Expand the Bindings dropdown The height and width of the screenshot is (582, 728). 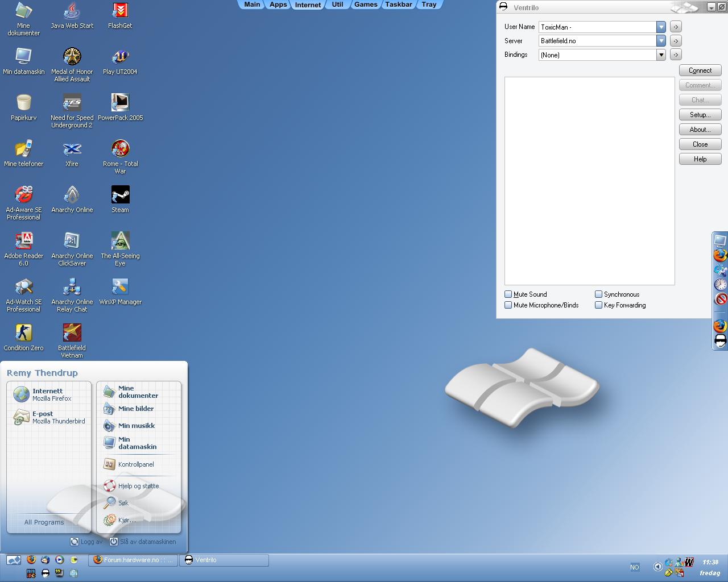pos(661,55)
